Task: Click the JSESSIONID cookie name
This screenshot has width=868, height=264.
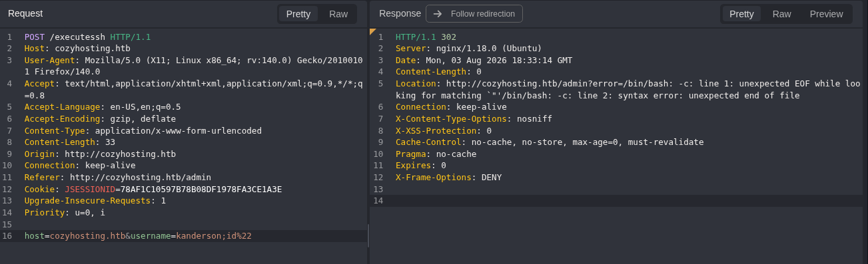Action: click(x=90, y=190)
